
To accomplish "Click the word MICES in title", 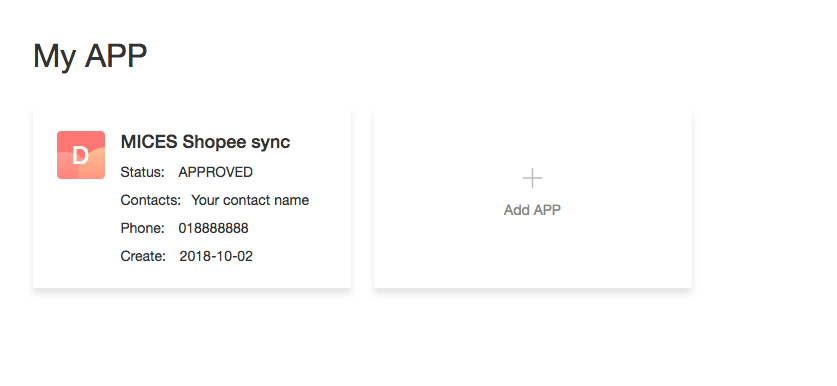I will click(x=149, y=142).
